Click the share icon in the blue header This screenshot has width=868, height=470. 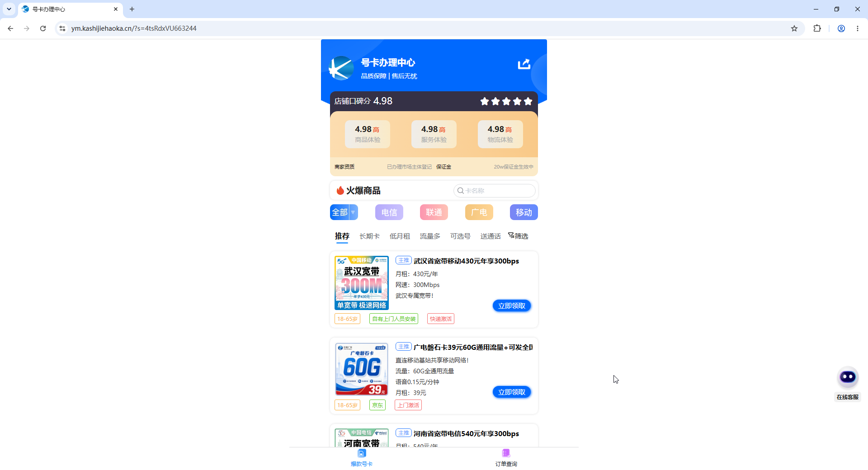[x=524, y=64]
